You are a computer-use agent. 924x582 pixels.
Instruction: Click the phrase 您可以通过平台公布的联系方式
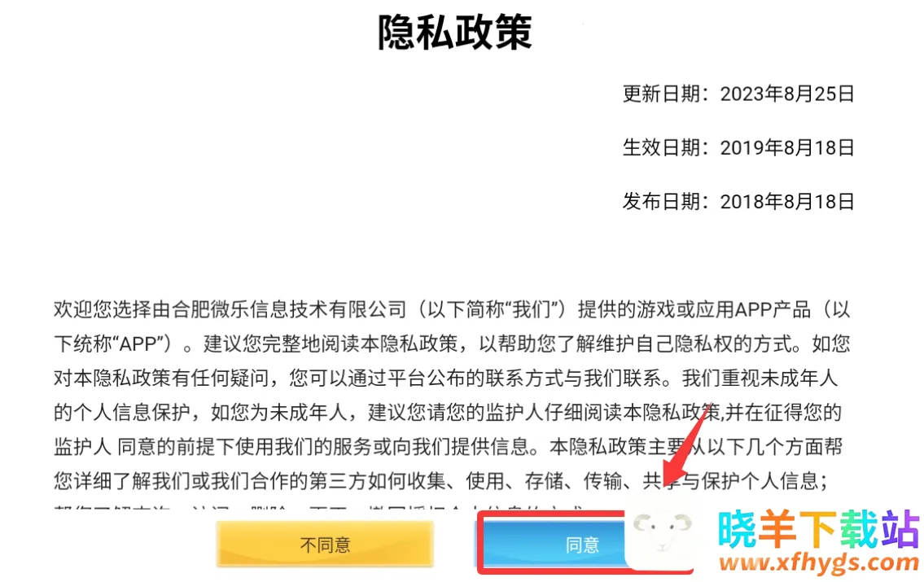coord(436,378)
